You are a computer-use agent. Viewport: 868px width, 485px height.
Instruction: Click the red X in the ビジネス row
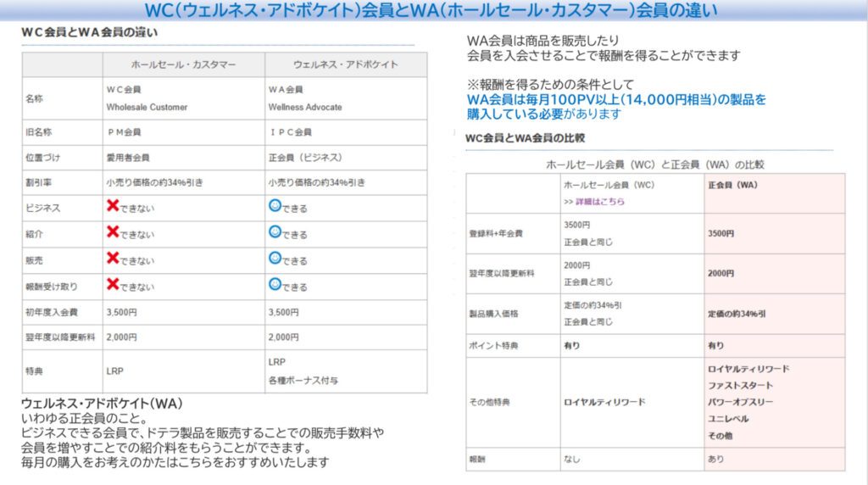click(112, 206)
